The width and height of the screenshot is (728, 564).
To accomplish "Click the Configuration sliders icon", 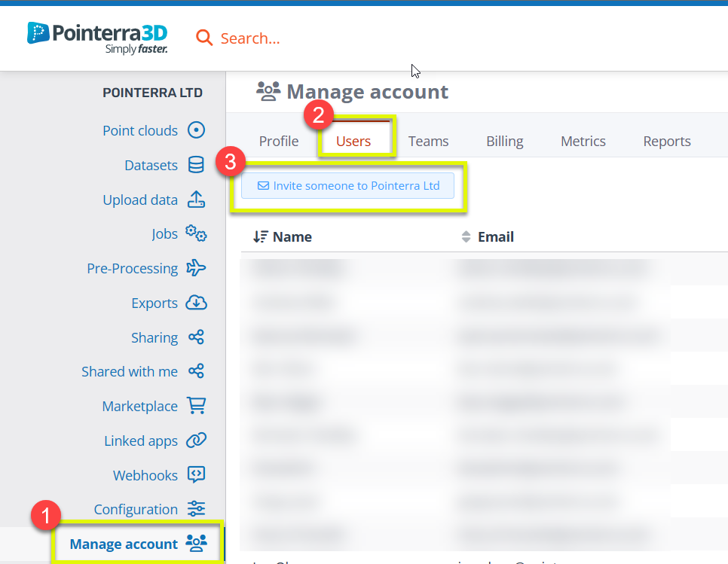I will pos(196,509).
